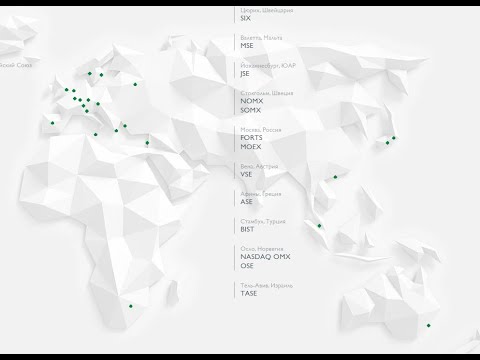The image size is (480, 360).
Task: Click the VSE exchange entry
Action: click(x=246, y=174)
